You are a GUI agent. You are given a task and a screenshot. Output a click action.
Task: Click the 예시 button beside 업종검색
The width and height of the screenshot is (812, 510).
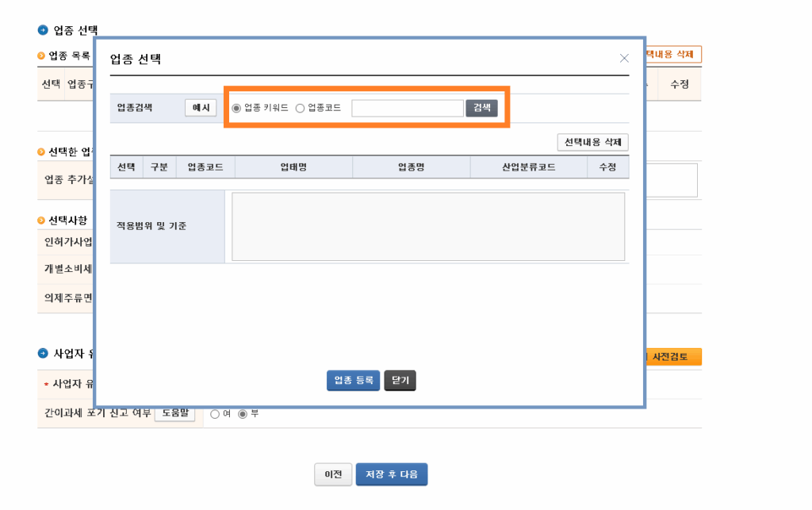201,108
